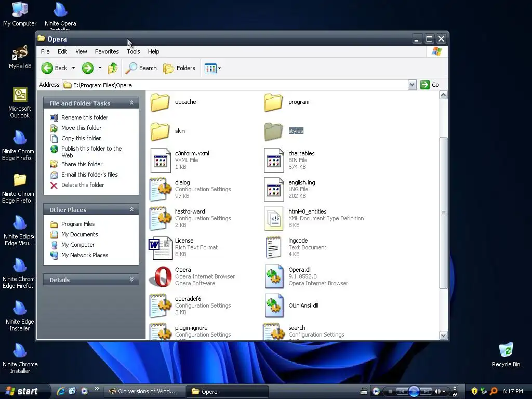532x399 pixels.
Task: Expand the address bar dropdown
Action: click(412, 85)
